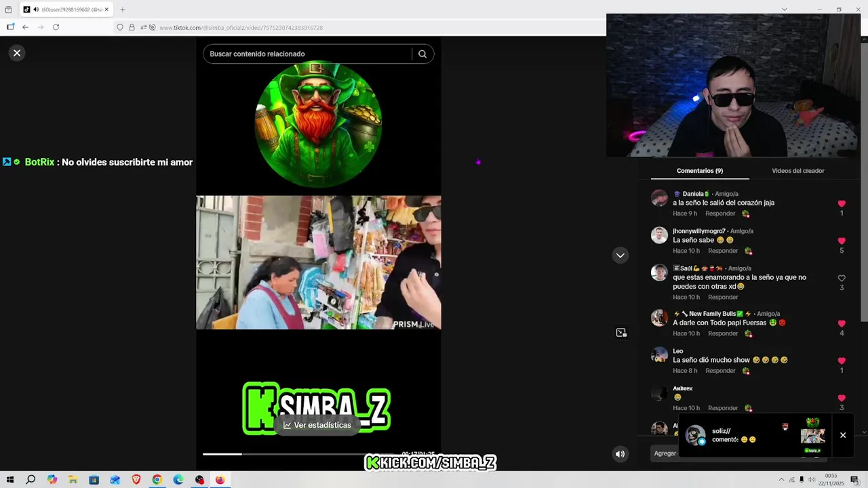The image size is (868, 488).
Task: Type in Buscar contenido relacionado field
Action: click(309, 54)
